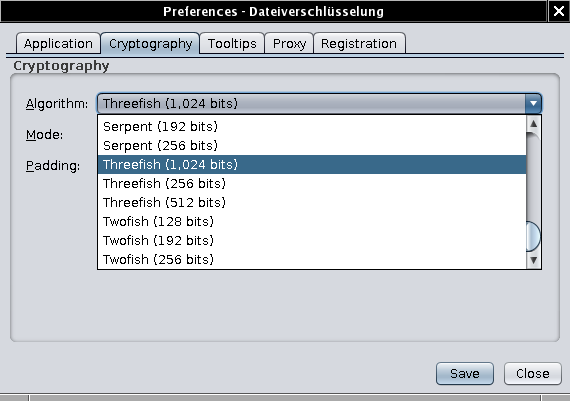Image resolution: width=570 pixels, height=401 pixels.
Task: Click the Close button
Action: 533,373
